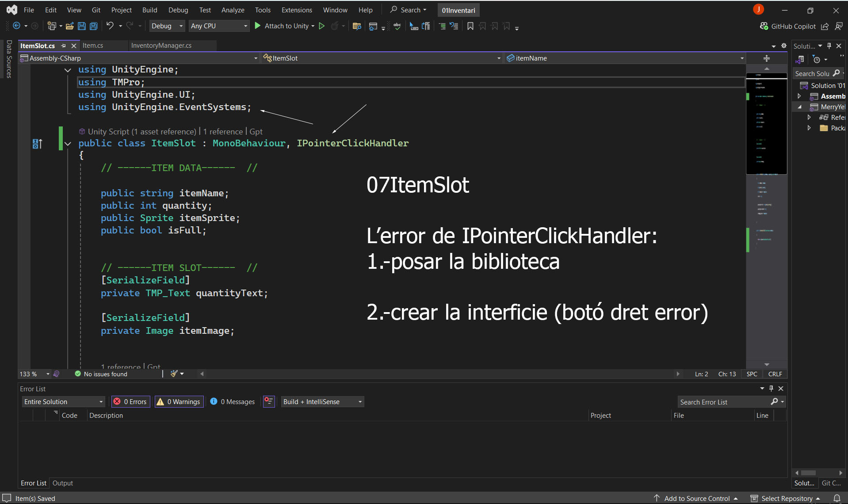Toggle a bookmark with the bookmark icon
The height and width of the screenshot is (504, 848).
[470, 26]
